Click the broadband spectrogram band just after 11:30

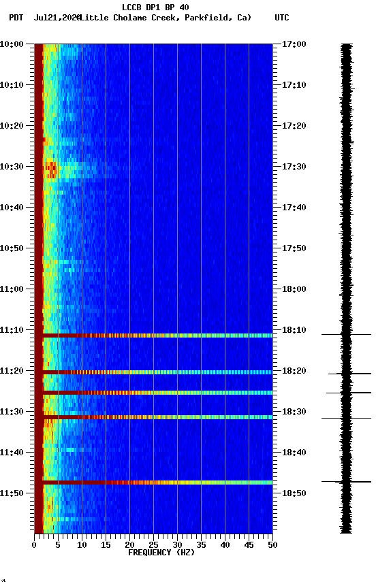click(153, 417)
